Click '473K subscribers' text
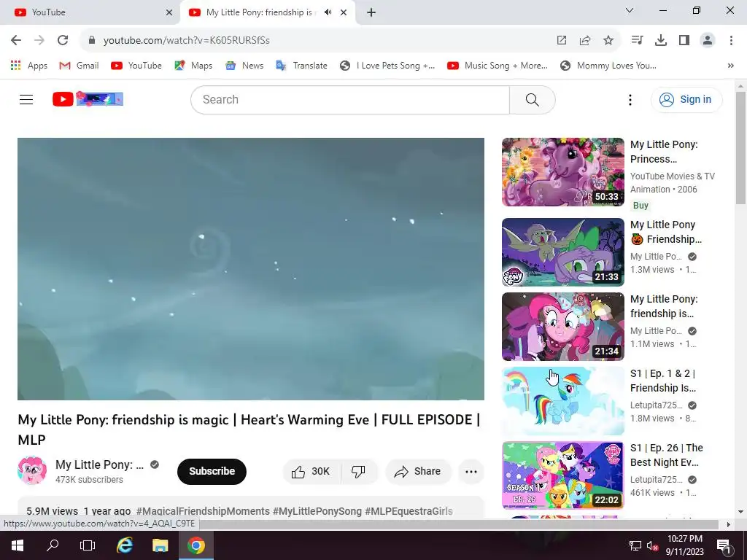747x560 pixels. 89,480
